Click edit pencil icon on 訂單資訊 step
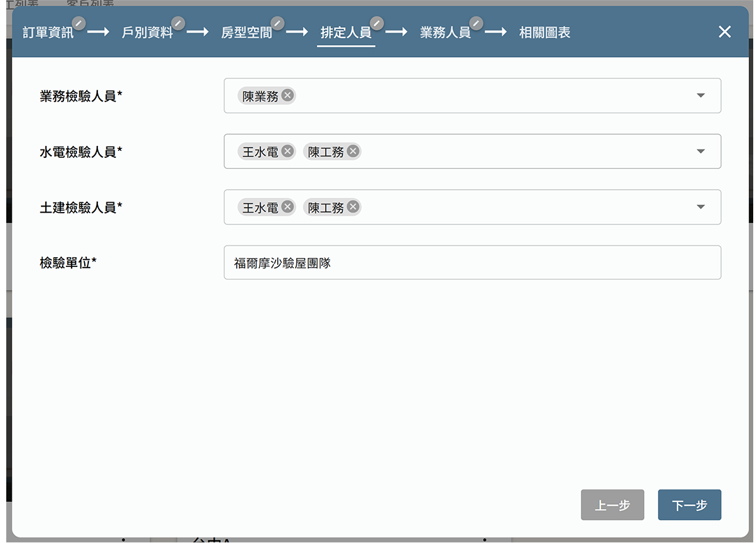This screenshot has height=543, width=756. tap(79, 23)
